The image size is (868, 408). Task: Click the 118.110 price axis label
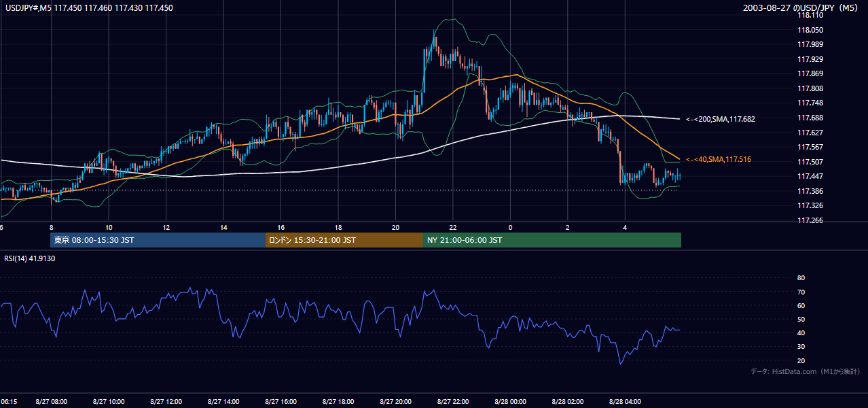click(x=810, y=16)
